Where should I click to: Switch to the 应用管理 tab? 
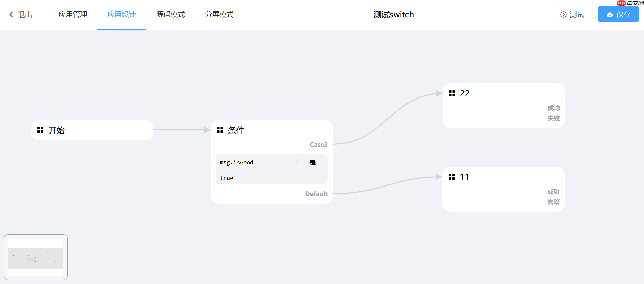point(72,14)
